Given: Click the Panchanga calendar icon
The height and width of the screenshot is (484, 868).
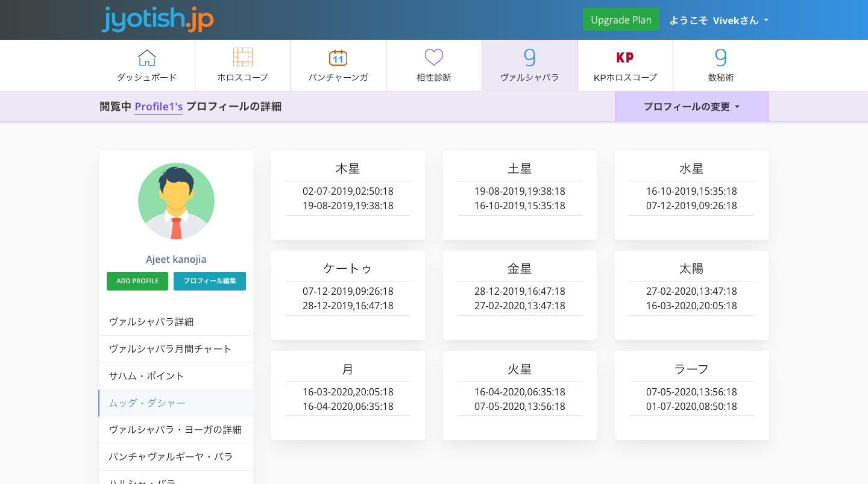Looking at the screenshot, I should [x=338, y=58].
